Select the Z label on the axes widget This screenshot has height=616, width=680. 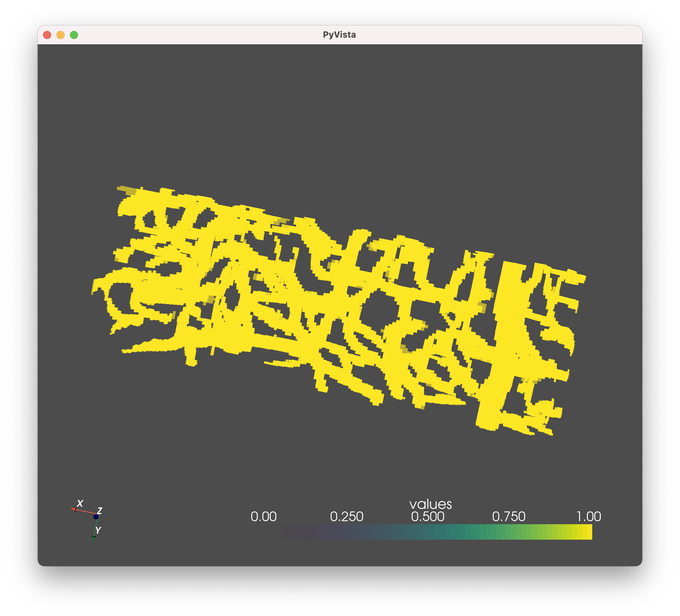pyautogui.click(x=101, y=511)
